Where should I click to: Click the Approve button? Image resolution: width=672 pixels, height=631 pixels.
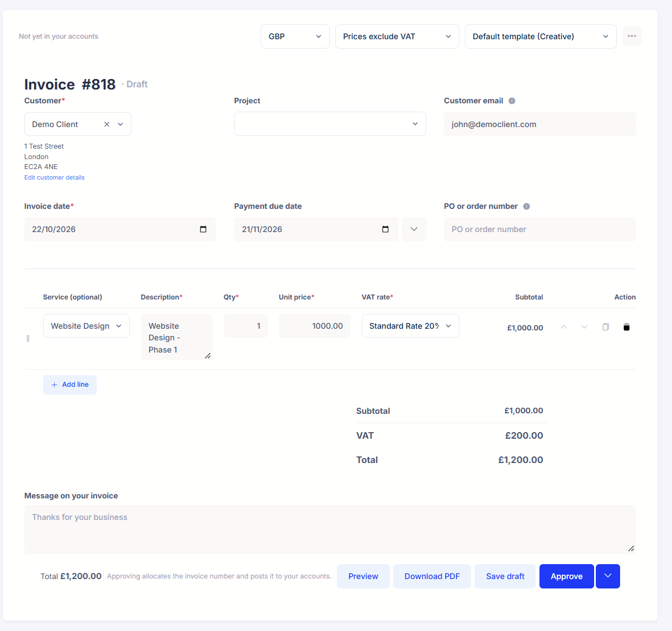[x=567, y=576]
